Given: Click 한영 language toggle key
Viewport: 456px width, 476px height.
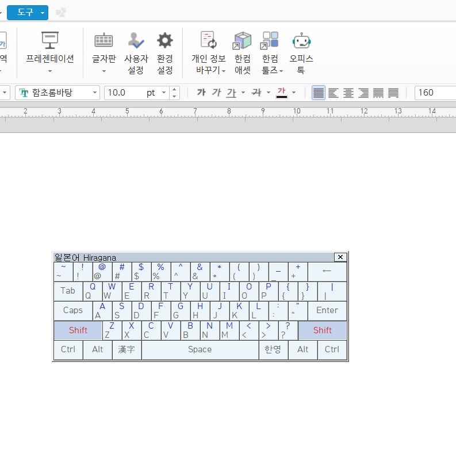Looking at the screenshot, I should tap(273, 349).
